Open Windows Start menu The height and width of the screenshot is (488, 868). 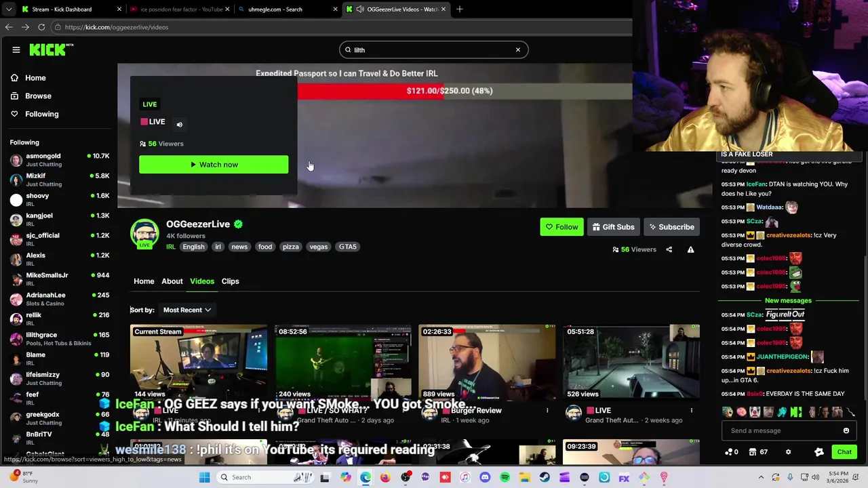point(205,477)
